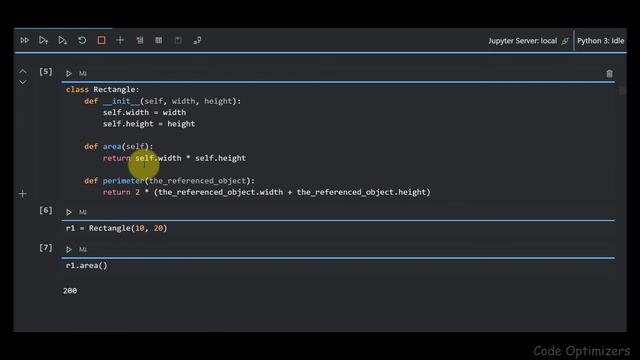Move cell [5] up with the chevron
Viewport: 640px width, 360px height.
[x=23, y=71]
